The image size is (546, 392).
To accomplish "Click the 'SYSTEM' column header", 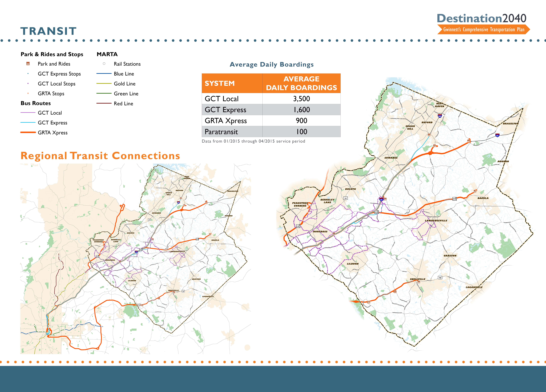I will click(220, 83).
